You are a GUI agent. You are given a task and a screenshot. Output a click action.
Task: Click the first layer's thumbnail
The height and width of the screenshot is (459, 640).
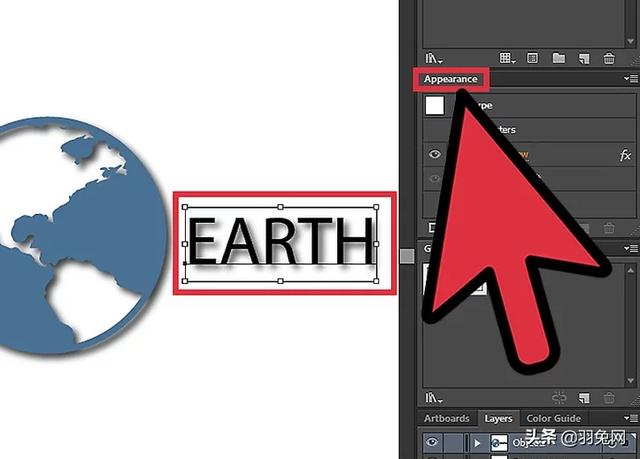(x=499, y=443)
